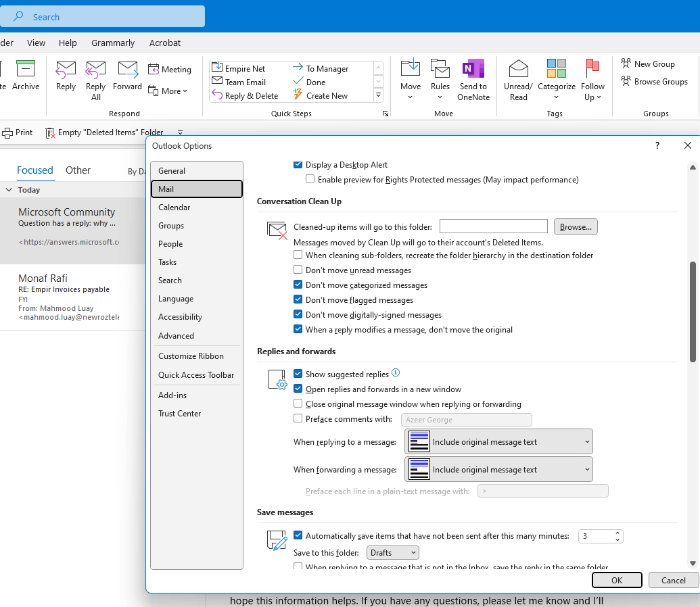Decrease auto-save minutes with spinner down arrow

click(617, 539)
